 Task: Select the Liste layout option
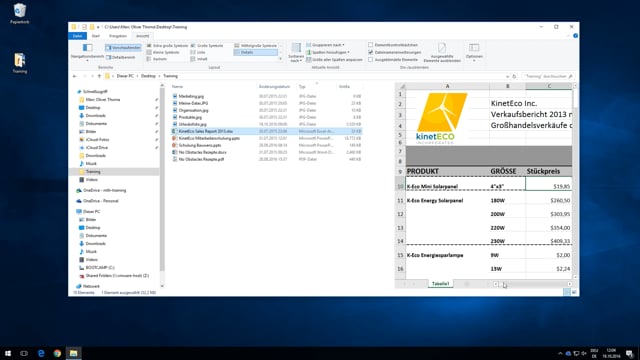click(198, 52)
